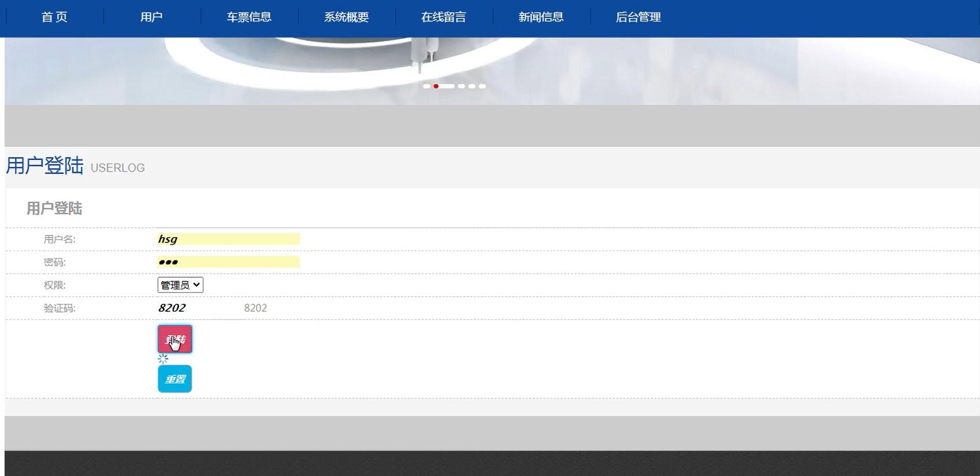Click the gray 8202 captcha code

(x=256, y=308)
